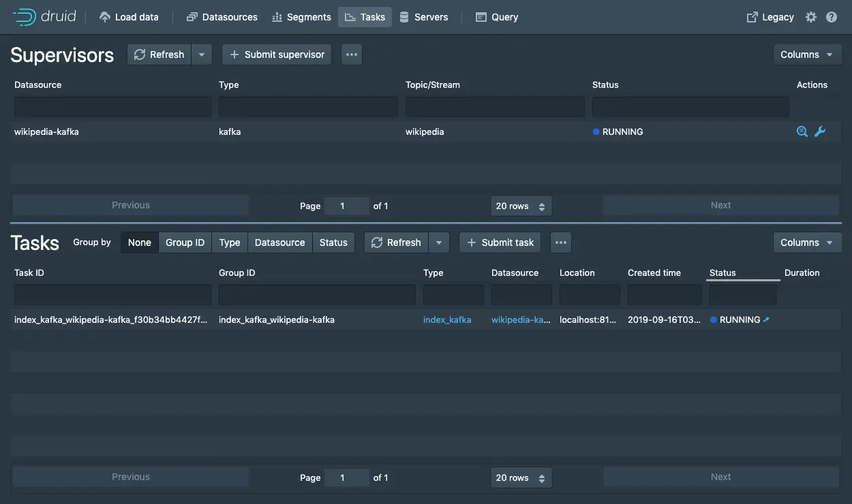The width and height of the screenshot is (852, 504).
Task: Click Submit task button
Action: 500,242
